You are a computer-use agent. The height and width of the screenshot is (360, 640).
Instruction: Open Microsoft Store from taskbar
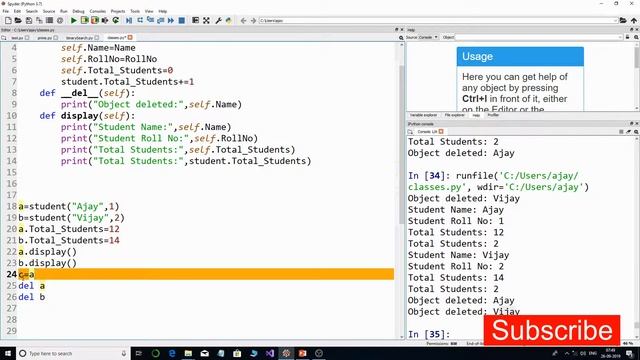pos(237,353)
